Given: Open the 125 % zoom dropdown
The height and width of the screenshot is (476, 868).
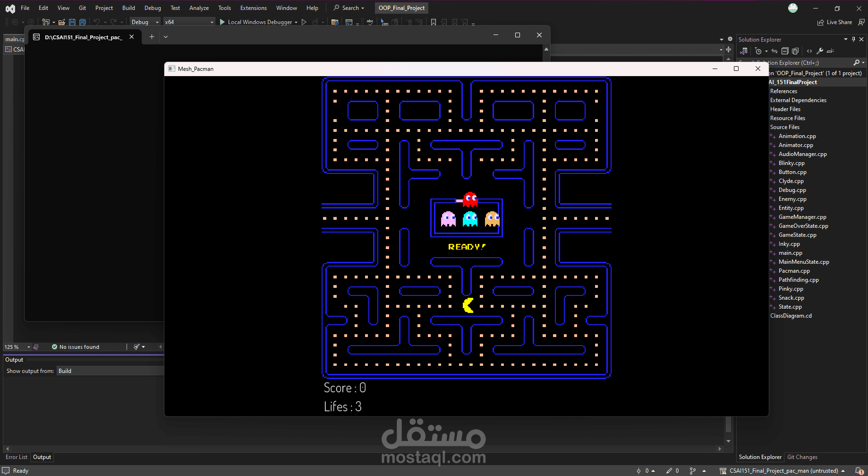Looking at the screenshot, I should coord(17,347).
